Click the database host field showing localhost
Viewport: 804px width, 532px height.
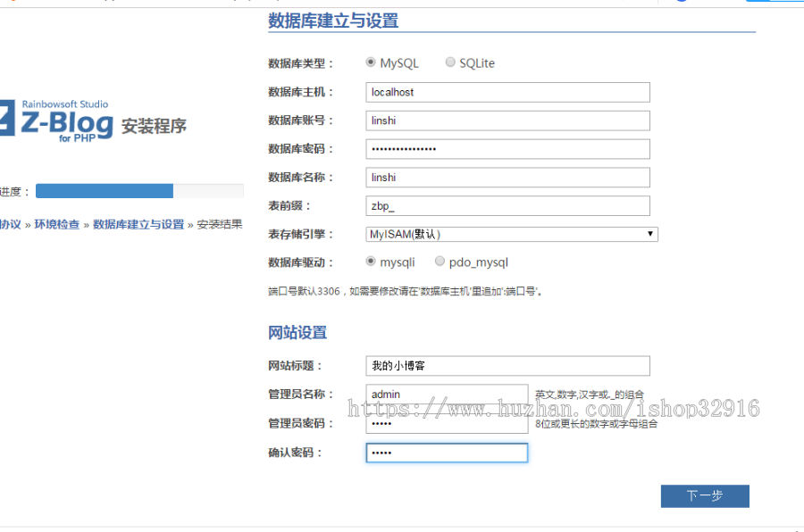point(507,92)
